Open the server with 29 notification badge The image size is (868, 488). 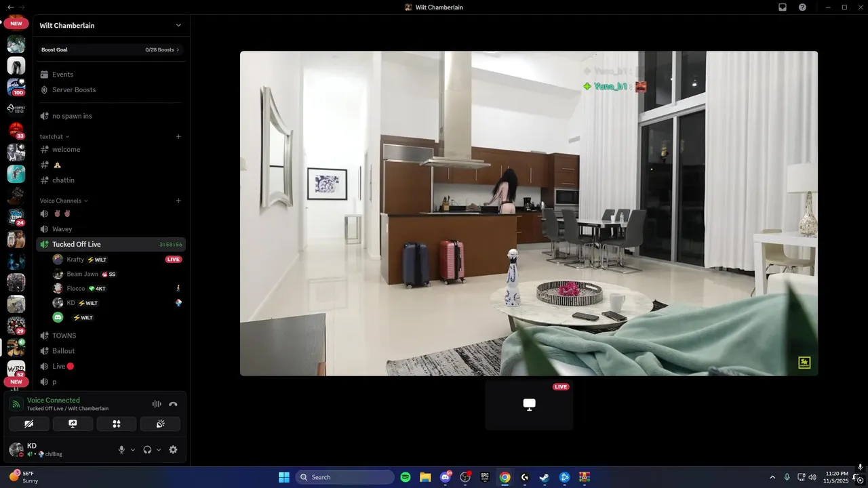[x=16, y=325]
